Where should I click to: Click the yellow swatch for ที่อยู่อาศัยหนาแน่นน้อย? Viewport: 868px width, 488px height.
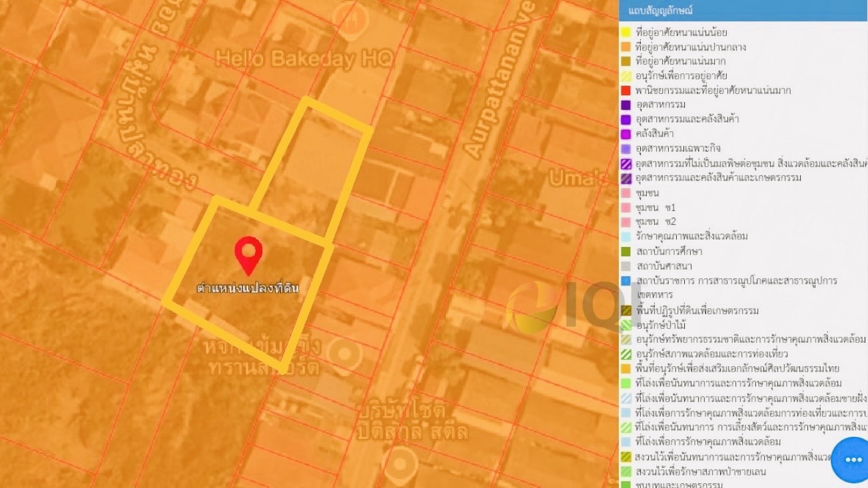(x=626, y=32)
